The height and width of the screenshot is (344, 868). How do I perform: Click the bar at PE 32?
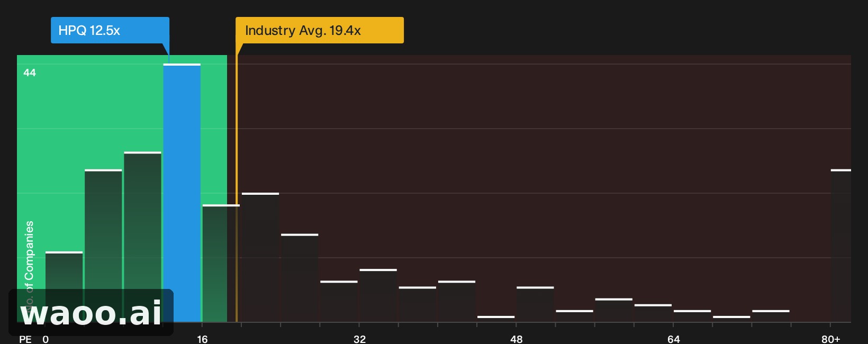click(378, 296)
